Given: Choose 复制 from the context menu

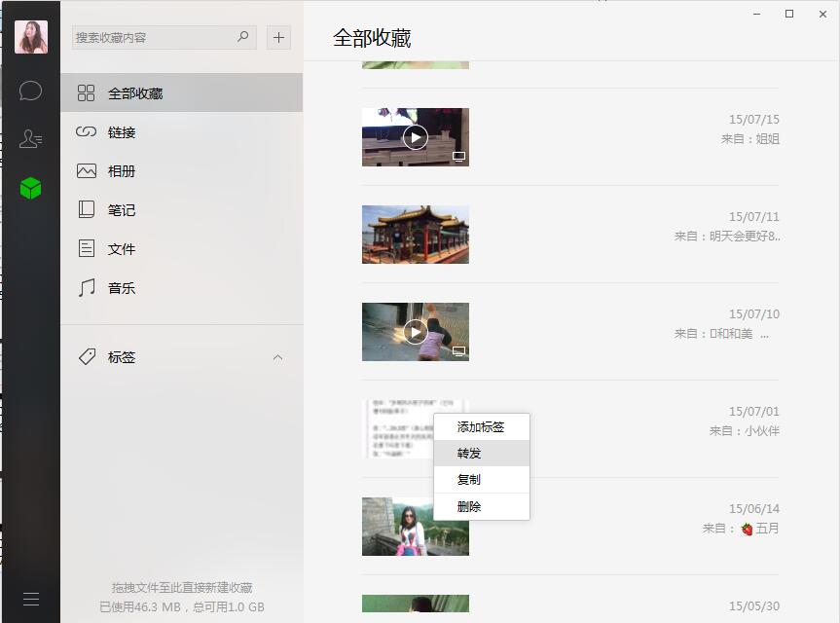Looking at the screenshot, I should click(481, 479).
